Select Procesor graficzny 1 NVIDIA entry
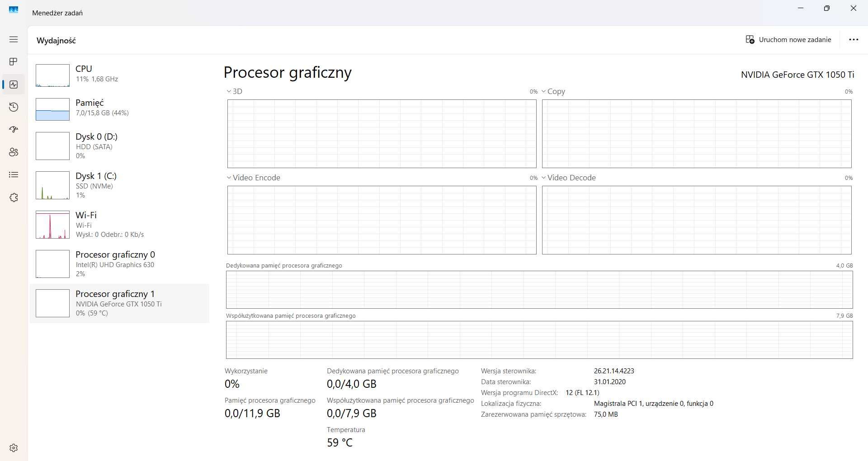This screenshot has height=461, width=868. pos(120,303)
